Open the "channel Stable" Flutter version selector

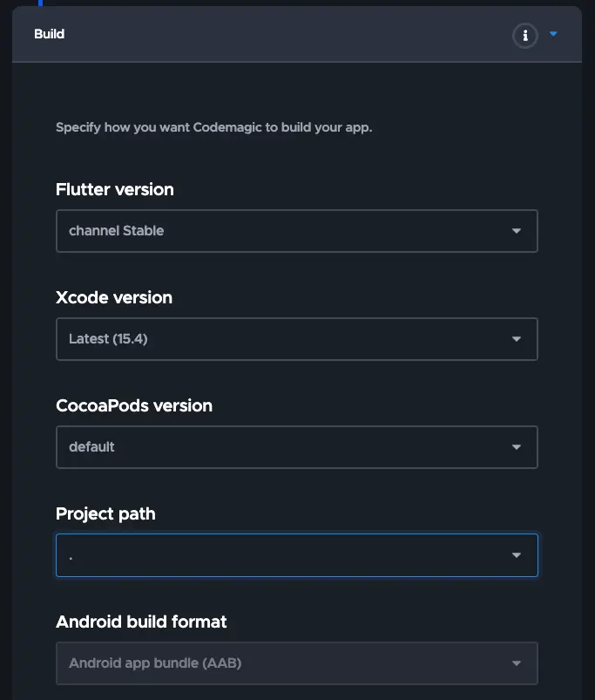pyautogui.click(x=261, y=230)
